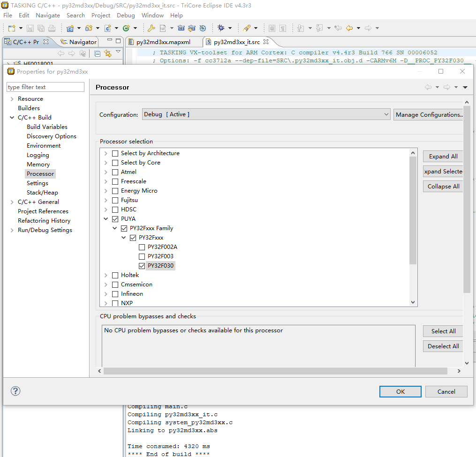The height and width of the screenshot is (457, 476).
Task: Check the Atmel checkbox
Action: pos(115,172)
